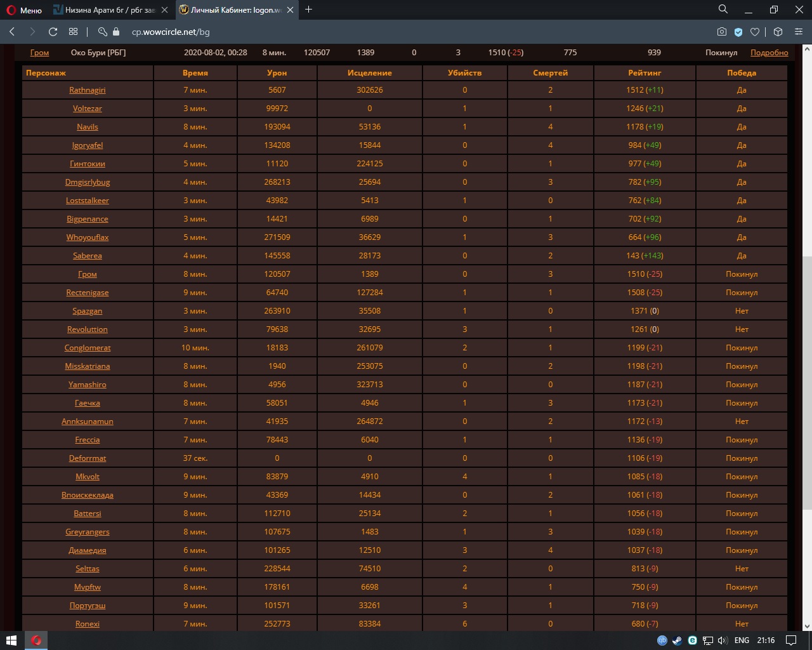Open the Подробно details link
Screen dimensions: 812x650
pyautogui.click(x=769, y=53)
